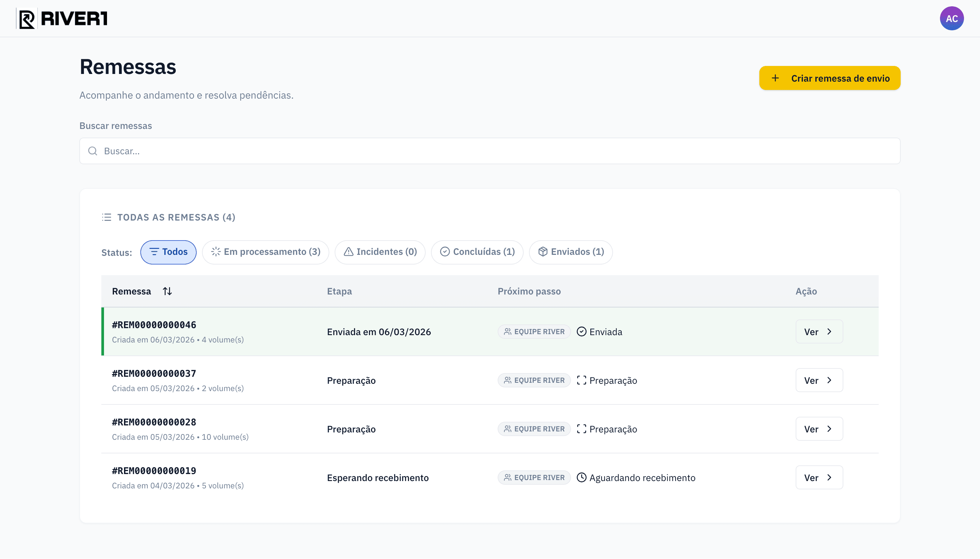Click the search magnifier icon
The image size is (980, 559).
pyautogui.click(x=93, y=151)
